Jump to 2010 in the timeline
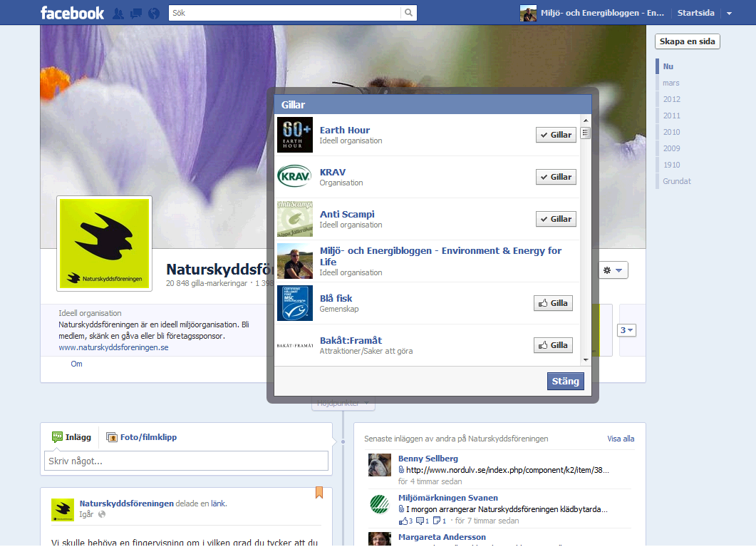The image size is (756, 547). point(672,132)
